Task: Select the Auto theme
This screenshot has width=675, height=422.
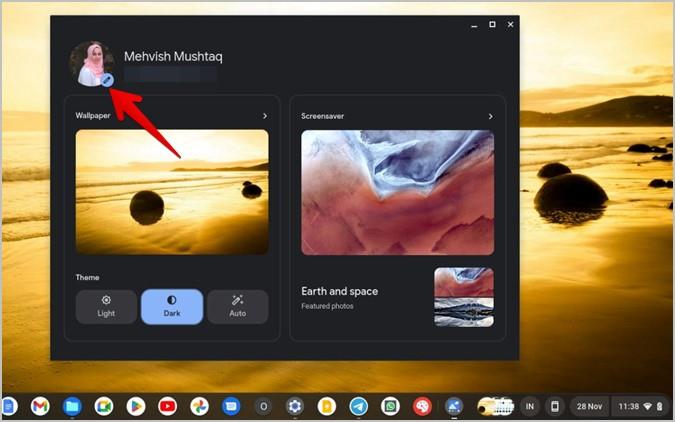Action: coord(238,307)
